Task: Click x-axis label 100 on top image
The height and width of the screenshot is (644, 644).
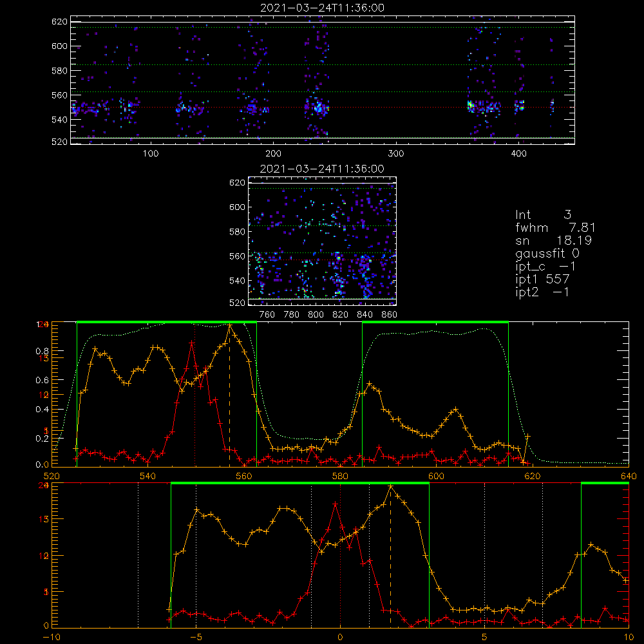Action: click(x=151, y=154)
